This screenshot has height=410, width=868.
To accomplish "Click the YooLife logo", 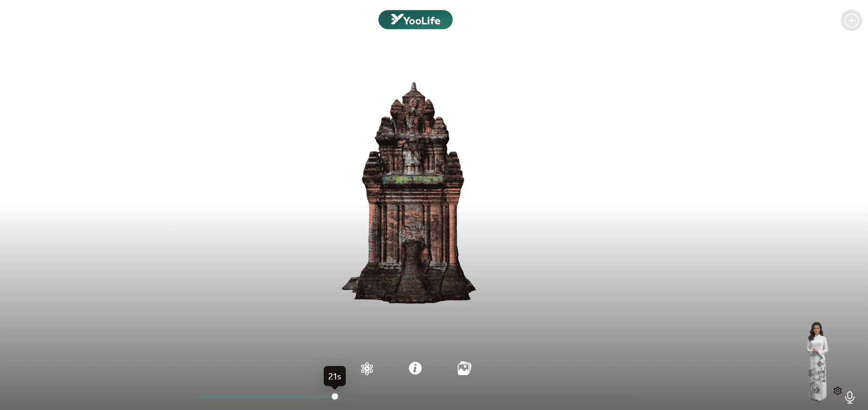I will 415,20.
